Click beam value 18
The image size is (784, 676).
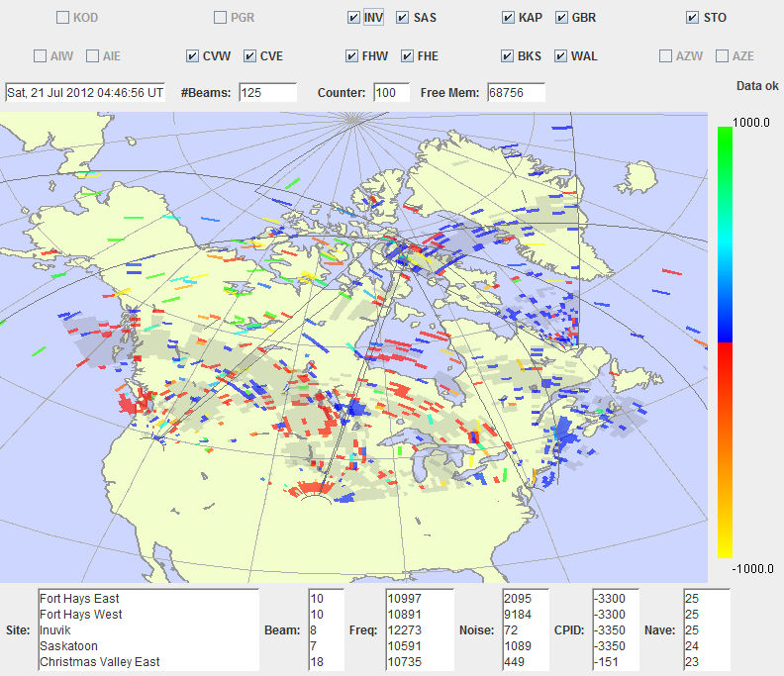(x=317, y=662)
